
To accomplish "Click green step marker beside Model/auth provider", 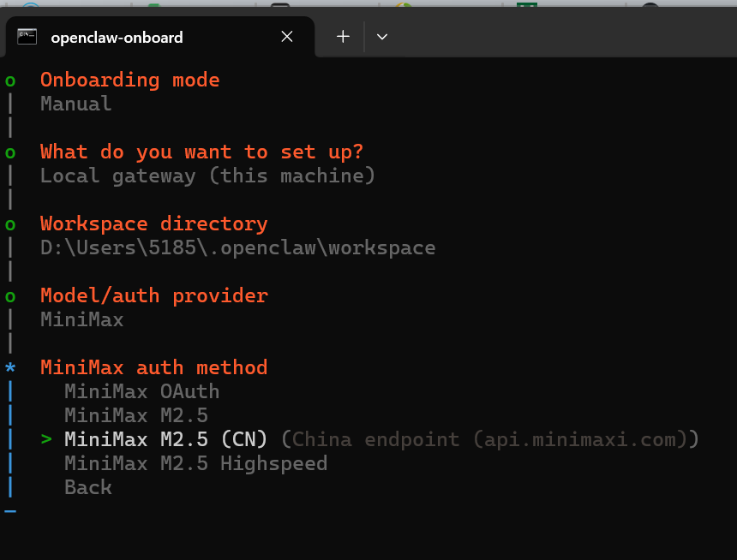I will click(10, 296).
